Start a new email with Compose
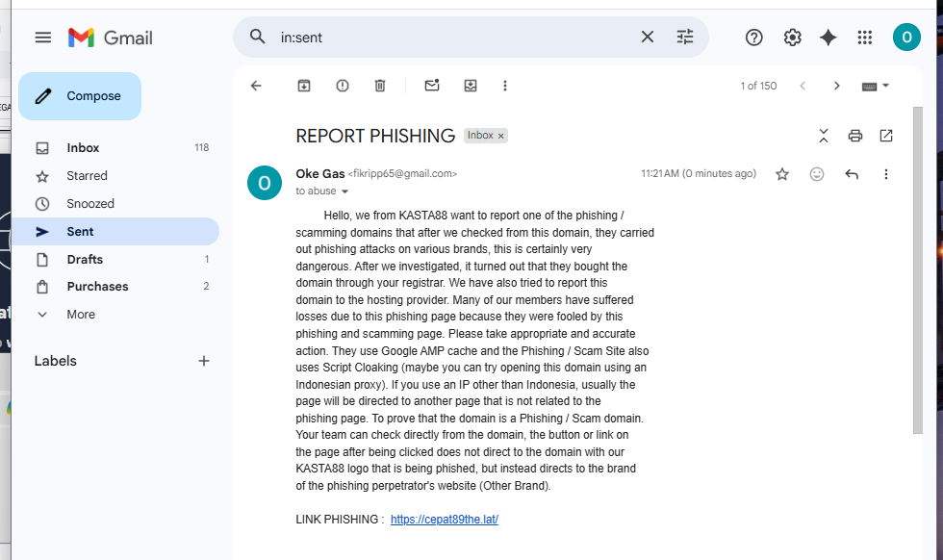This screenshot has width=943, height=560. pyautogui.click(x=80, y=96)
